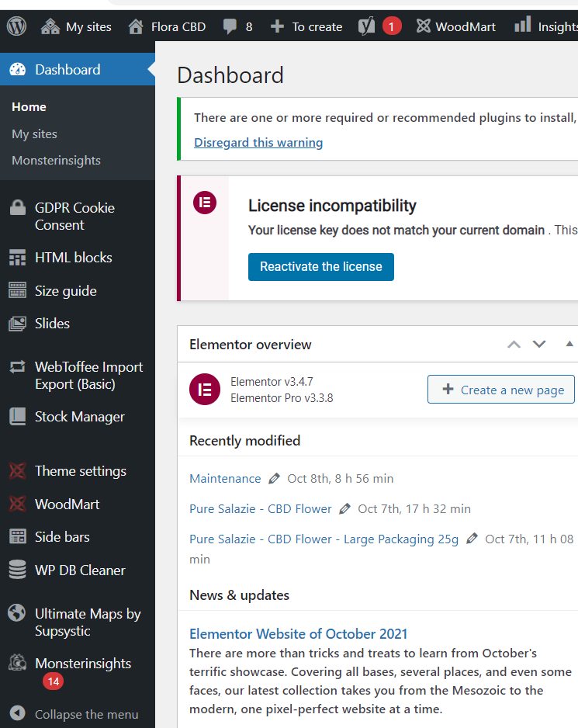The width and height of the screenshot is (578, 728).
Task: Open My sites in the admin bar
Action: click(x=88, y=27)
